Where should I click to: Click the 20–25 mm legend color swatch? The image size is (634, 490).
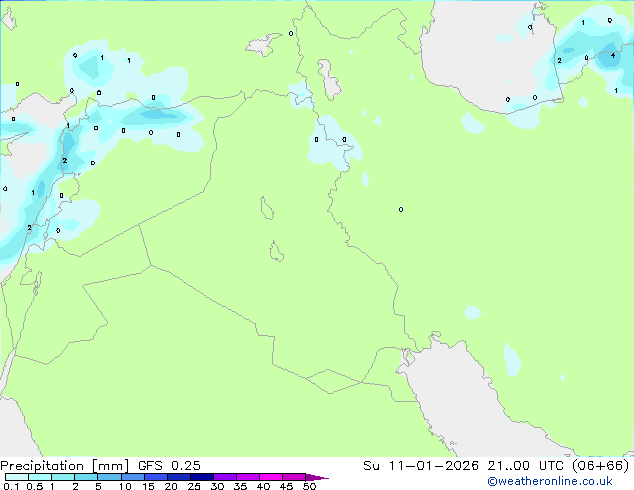click(x=179, y=477)
